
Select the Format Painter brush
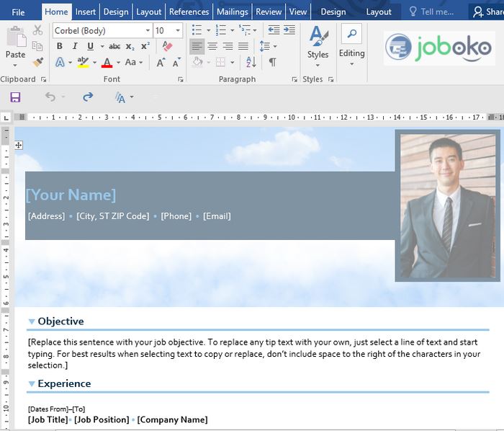38,62
